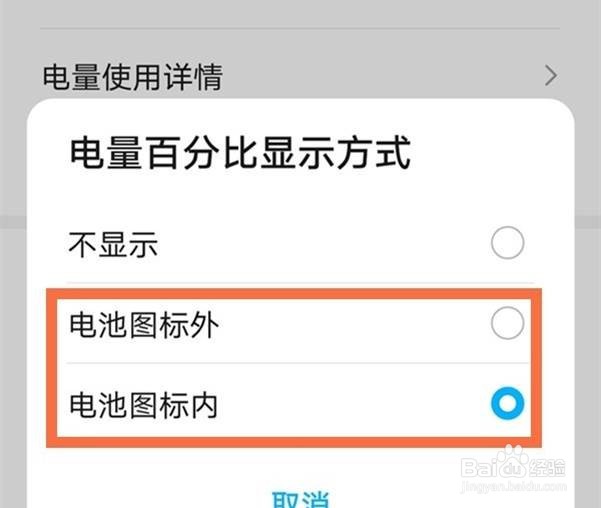Tap the divider line above 电量使用详情
This screenshot has width=601, height=508.
point(300,28)
